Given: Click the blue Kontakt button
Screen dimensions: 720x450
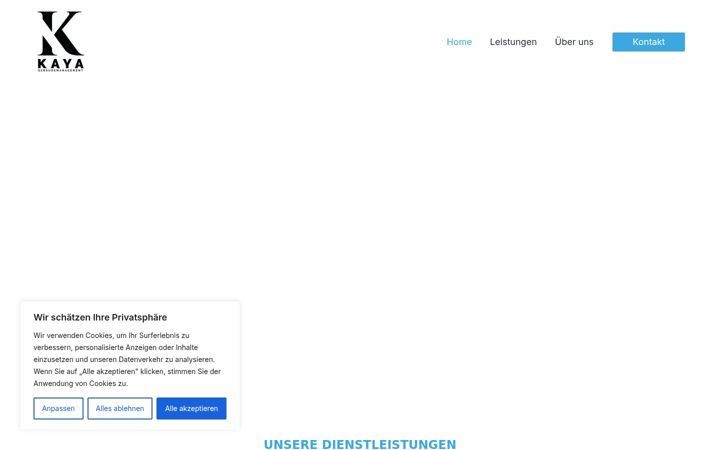Looking at the screenshot, I should coord(648,42).
